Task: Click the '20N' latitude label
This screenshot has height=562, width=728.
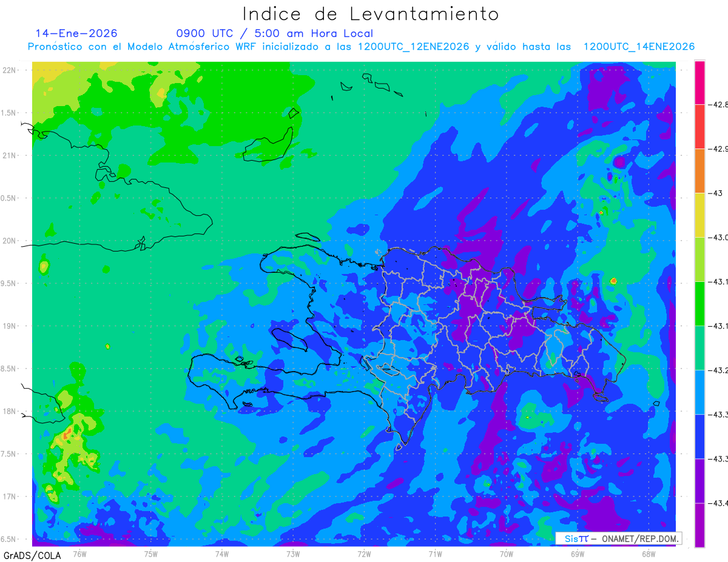Action: (x=10, y=241)
